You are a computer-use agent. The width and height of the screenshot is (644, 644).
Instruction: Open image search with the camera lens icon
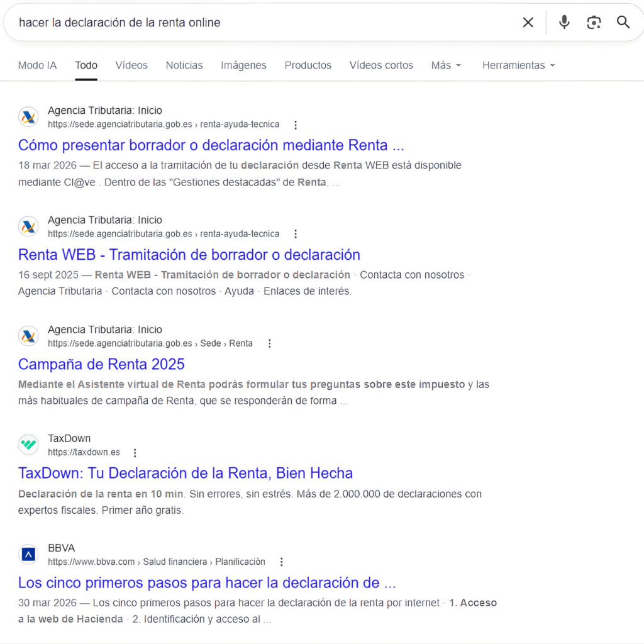tap(594, 22)
